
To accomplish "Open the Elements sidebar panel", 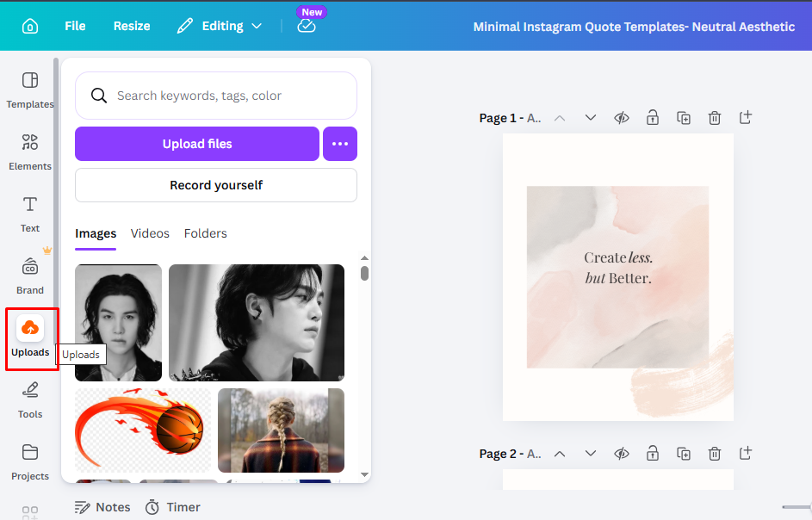I will click(30, 152).
